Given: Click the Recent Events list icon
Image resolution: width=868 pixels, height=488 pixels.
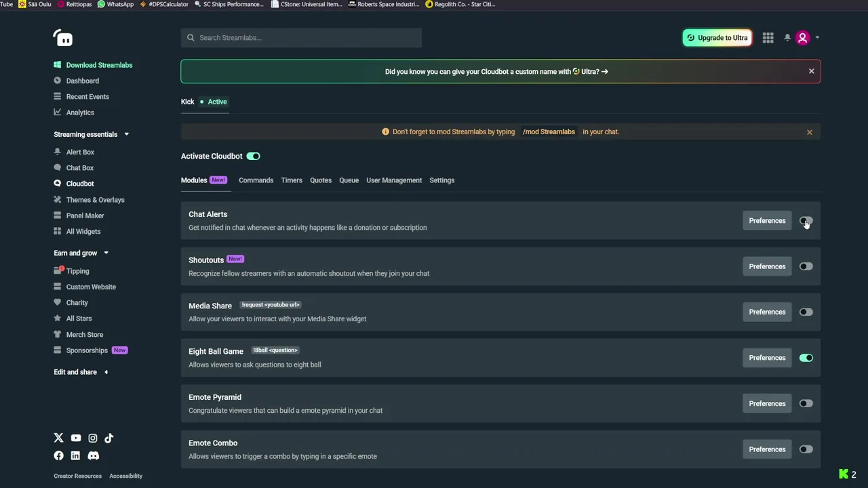Looking at the screenshot, I should tap(57, 96).
